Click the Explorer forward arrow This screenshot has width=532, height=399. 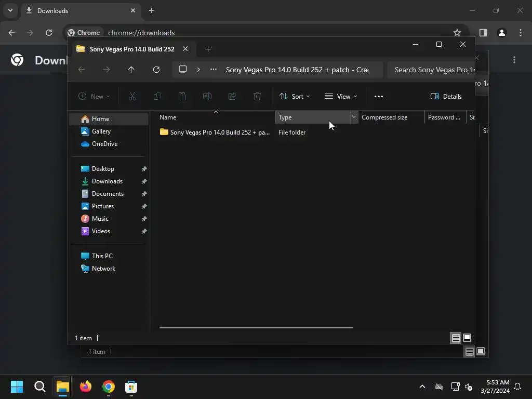click(x=107, y=70)
